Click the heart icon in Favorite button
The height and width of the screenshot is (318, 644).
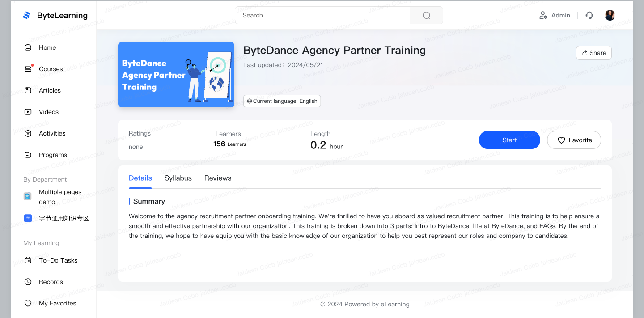click(561, 140)
